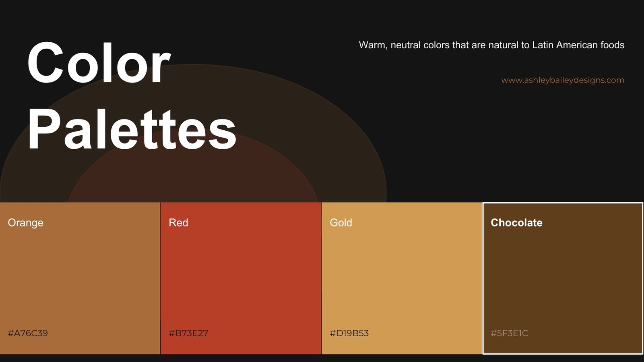The height and width of the screenshot is (362, 644).
Task: Select the bold "Chocolate" name label
Action: [516, 223]
